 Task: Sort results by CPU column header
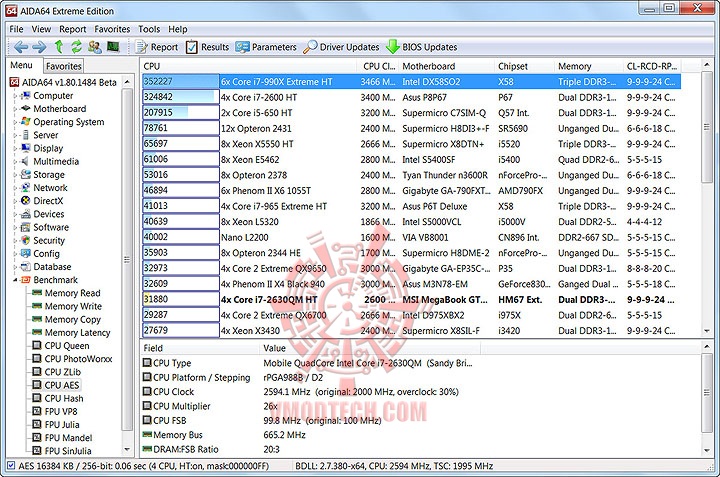click(250, 66)
